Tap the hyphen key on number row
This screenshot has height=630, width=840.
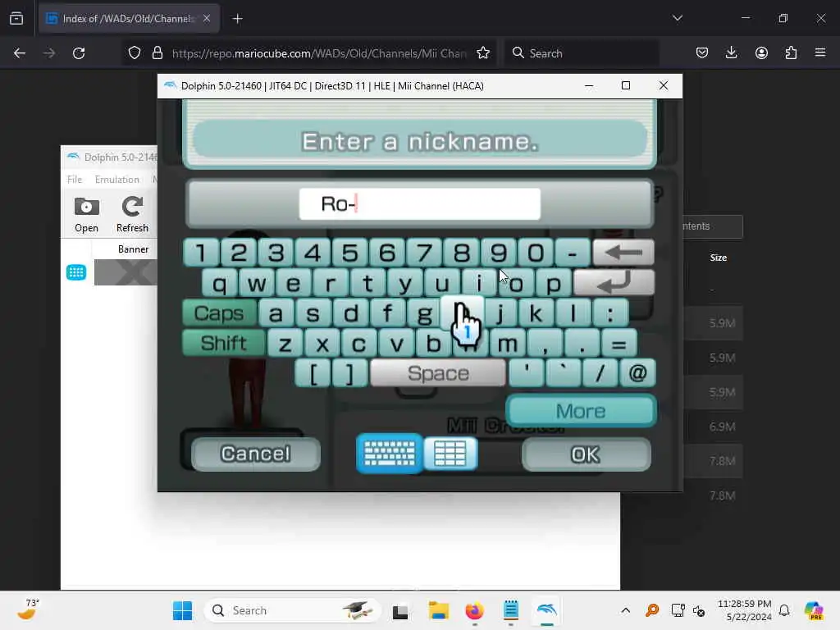click(572, 253)
